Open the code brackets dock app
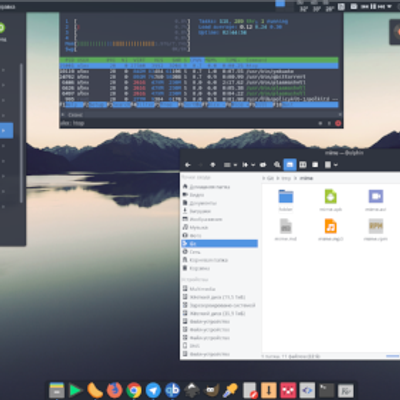The width and height of the screenshot is (400, 400). [307, 390]
